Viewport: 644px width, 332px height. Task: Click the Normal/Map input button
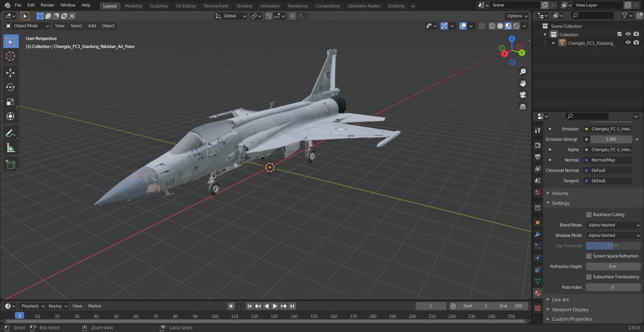tap(607, 160)
